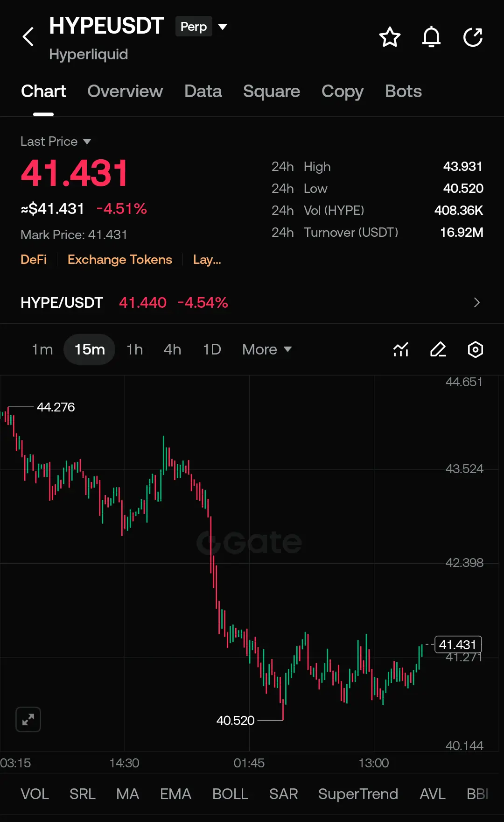Toggle the SAR indicator

[x=283, y=794]
